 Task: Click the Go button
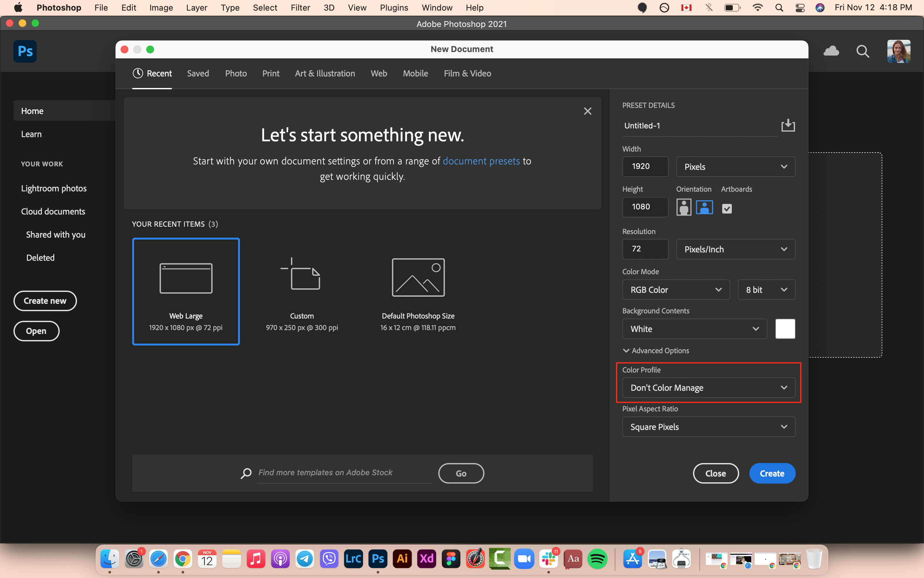coord(461,473)
